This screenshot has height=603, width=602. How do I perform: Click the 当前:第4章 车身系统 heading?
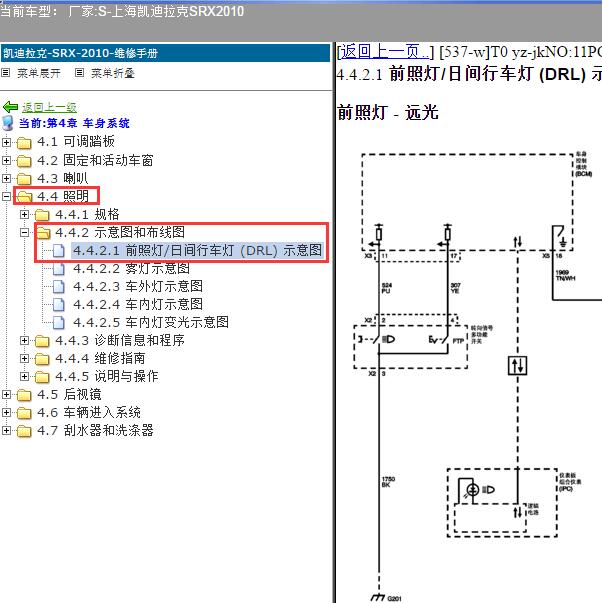click(74, 123)
